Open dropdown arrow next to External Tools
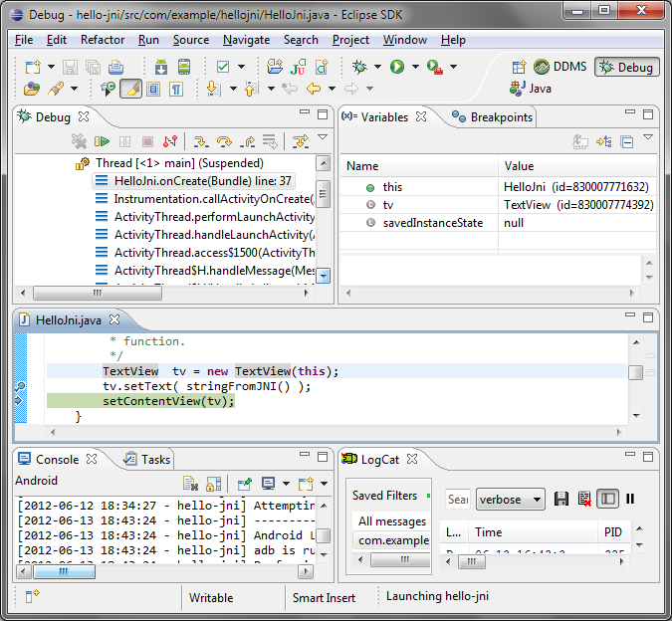Screen dimensions: 672x621 point(453,67)
